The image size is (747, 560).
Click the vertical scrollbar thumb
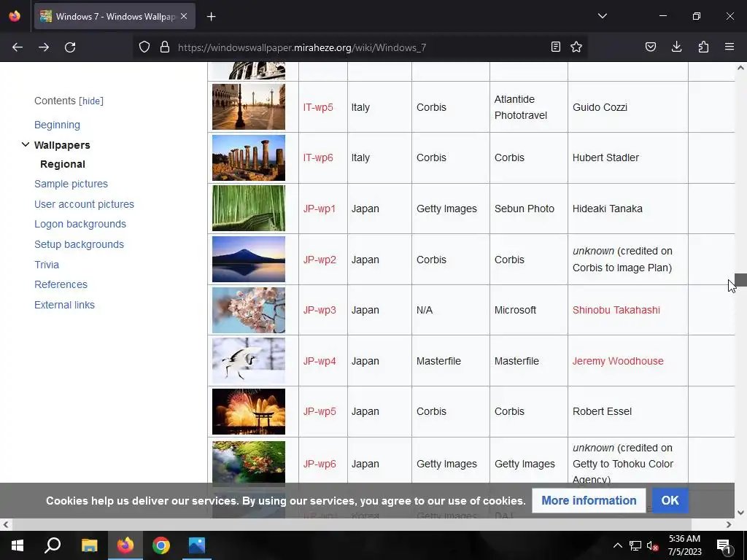[x=740, y=279]
